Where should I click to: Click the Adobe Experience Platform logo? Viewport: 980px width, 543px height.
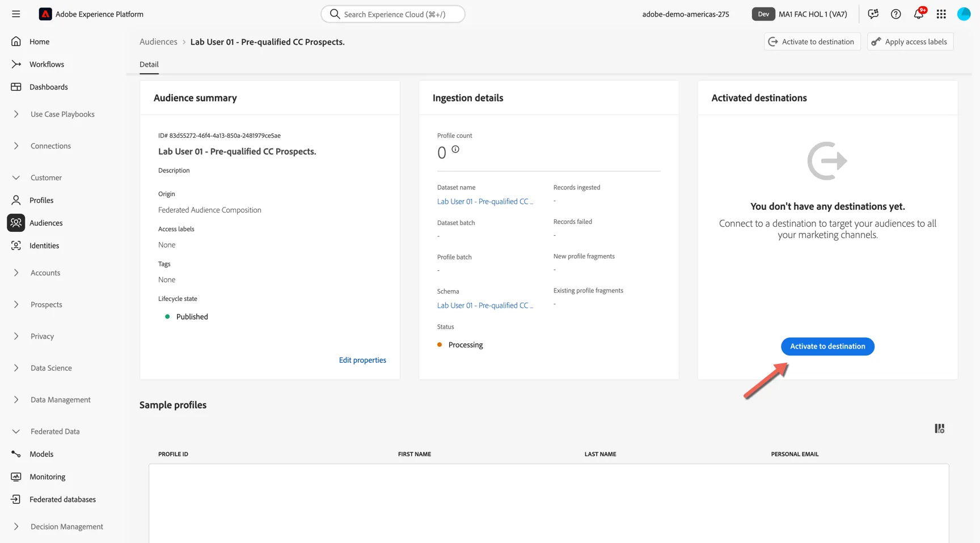coord(45,14)
